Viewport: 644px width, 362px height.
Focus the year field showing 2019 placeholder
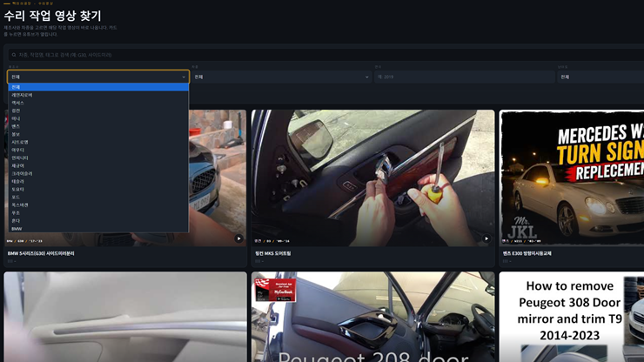[465, 77]
